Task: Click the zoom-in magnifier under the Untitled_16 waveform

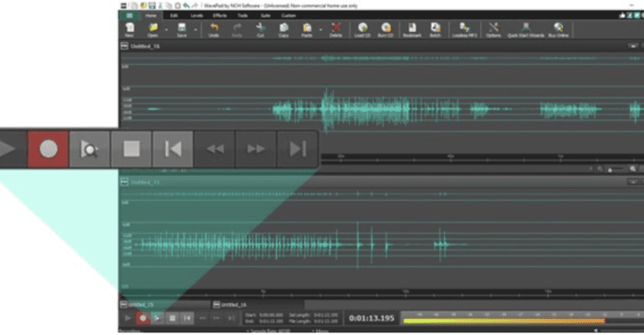Action: pyautogui.click(x=633, y=169)
